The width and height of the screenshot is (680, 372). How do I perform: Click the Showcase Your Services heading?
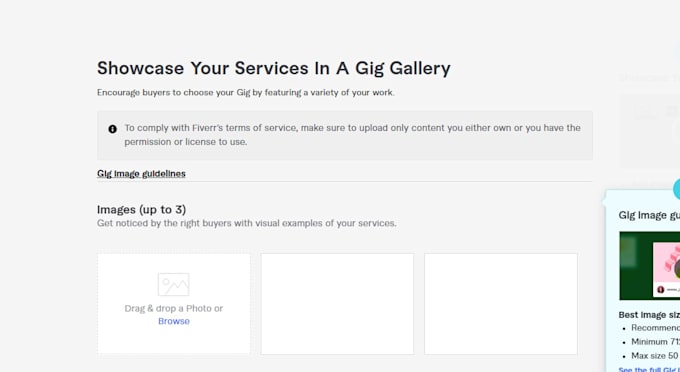274,68
